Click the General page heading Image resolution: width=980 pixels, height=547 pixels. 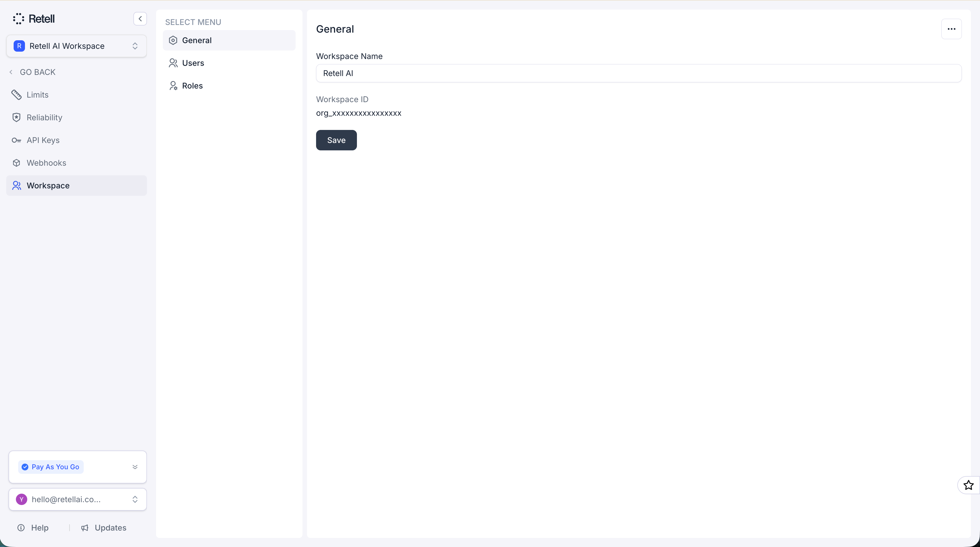(x=335, y=29)
